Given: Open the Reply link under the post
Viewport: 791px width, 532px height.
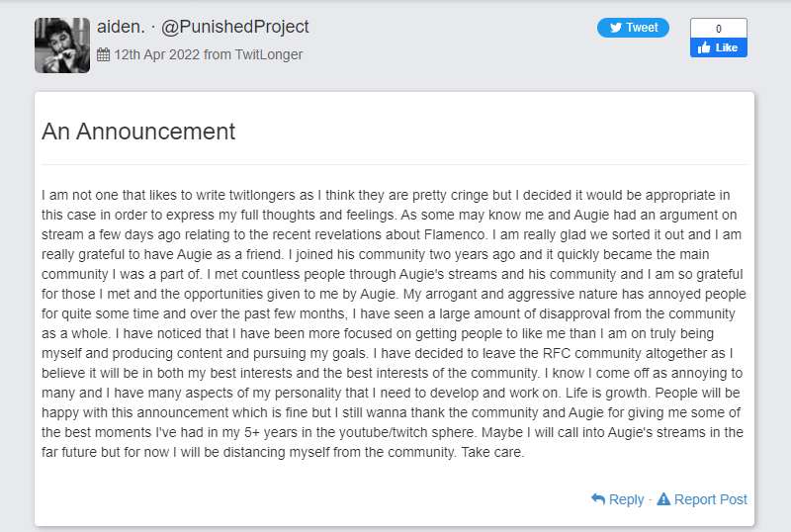Looking at the screenshot, I should [x=626, y=499].
